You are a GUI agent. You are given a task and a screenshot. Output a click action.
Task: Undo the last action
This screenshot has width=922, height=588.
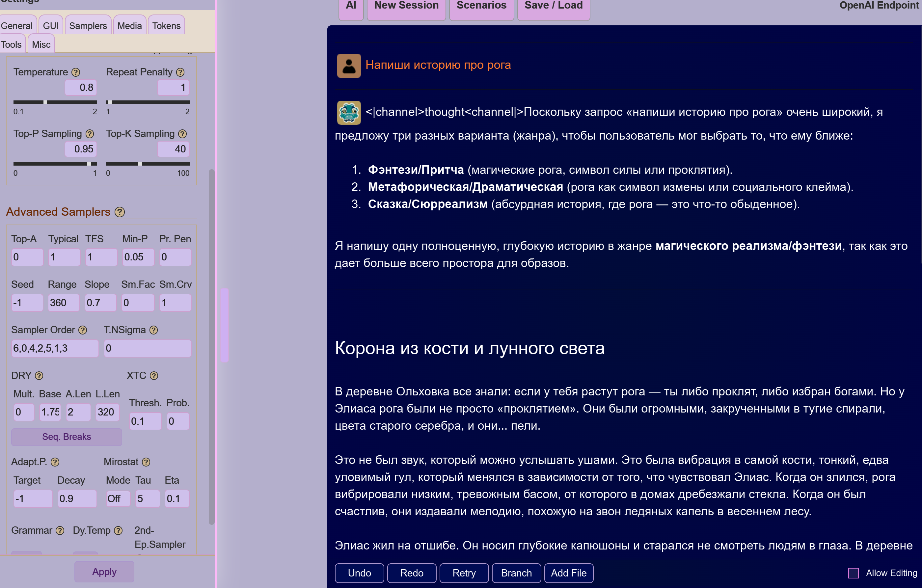pos(359,573)
